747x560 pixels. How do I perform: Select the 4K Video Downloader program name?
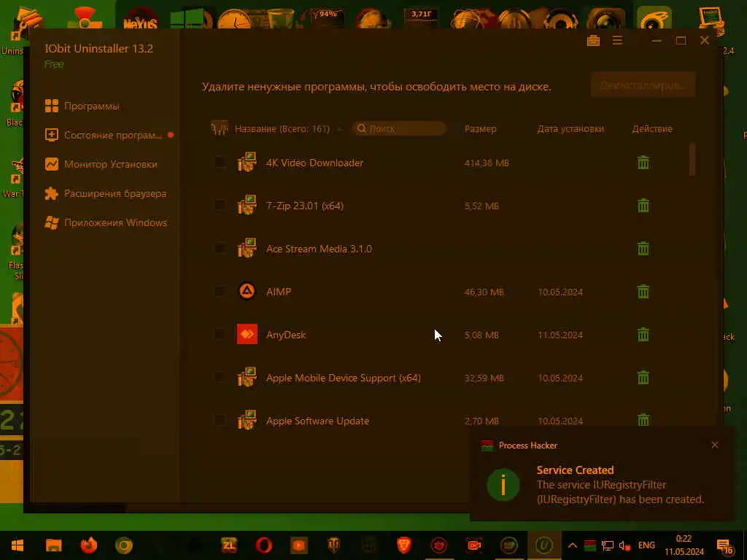click(x=314, y=163)
